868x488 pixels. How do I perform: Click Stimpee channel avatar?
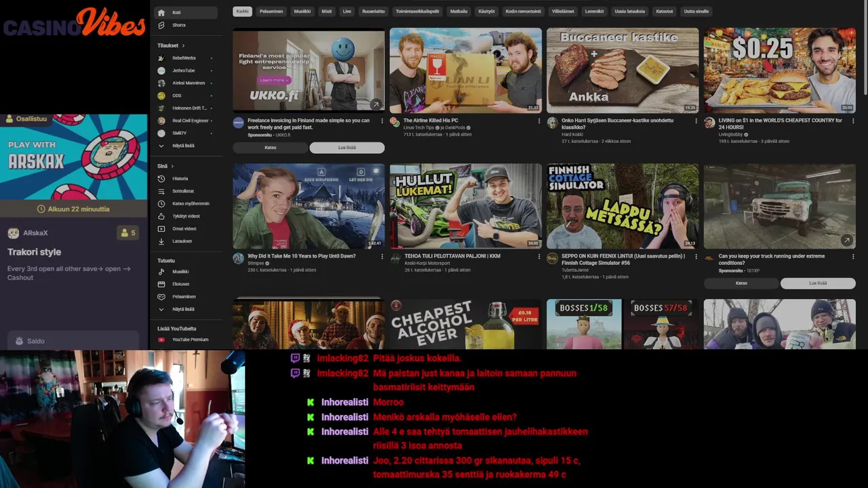click(x=238, y=258)
